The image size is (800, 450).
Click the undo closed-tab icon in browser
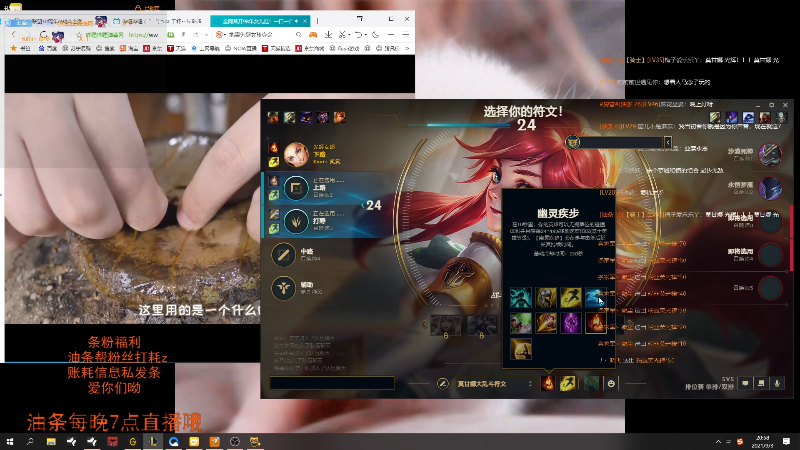coord(359,35)
